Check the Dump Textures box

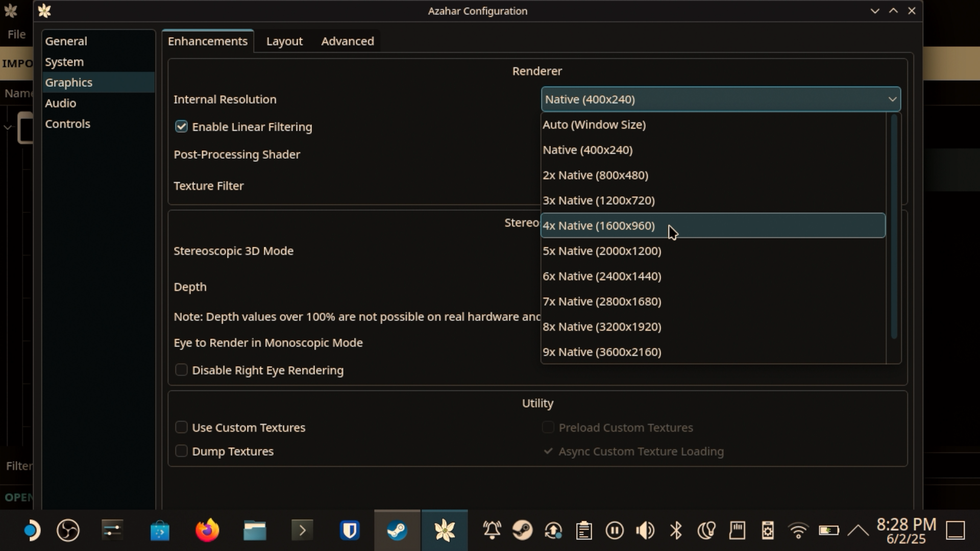181,451
